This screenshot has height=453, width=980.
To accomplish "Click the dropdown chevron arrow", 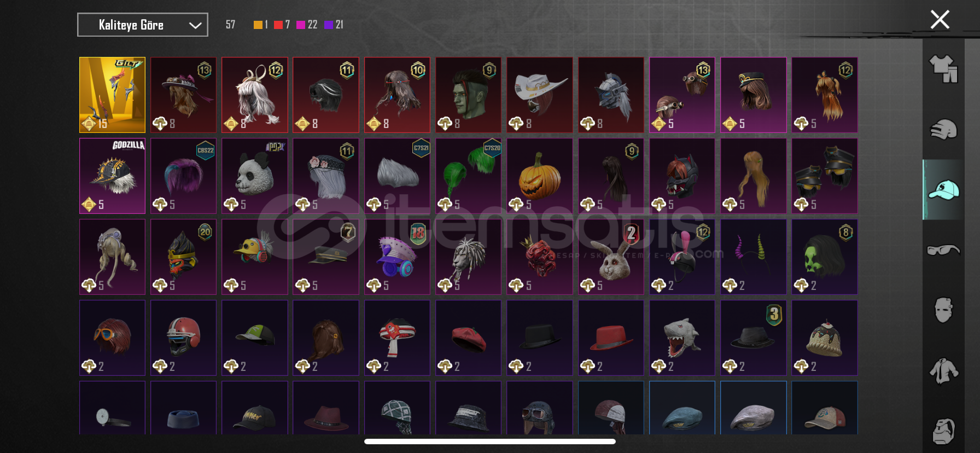I will click(195, 25).
